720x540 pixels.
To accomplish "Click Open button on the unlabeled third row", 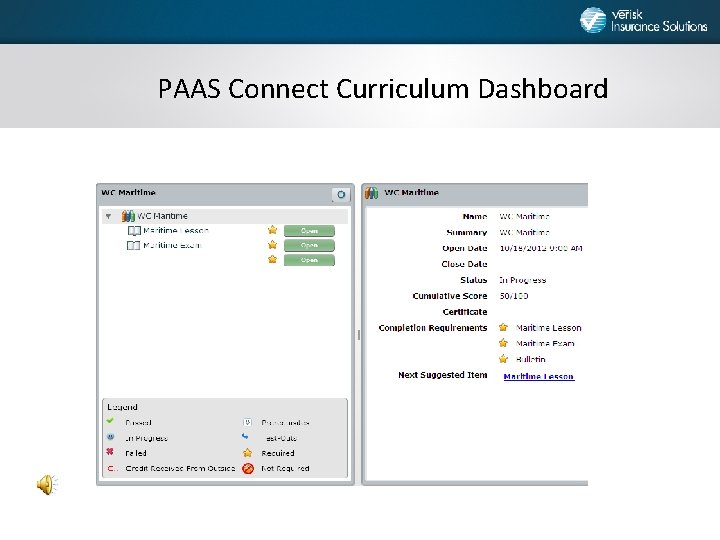I will tap(309, 260).
